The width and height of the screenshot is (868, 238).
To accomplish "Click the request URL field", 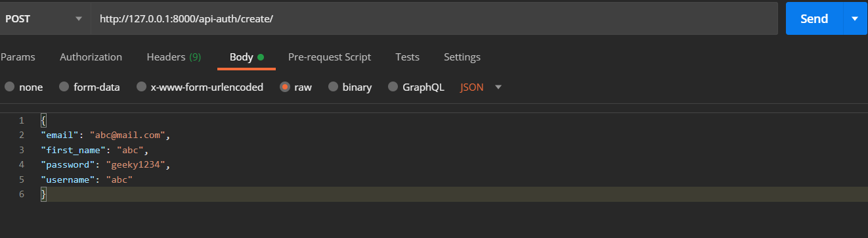I will click(x=433, y=18).
